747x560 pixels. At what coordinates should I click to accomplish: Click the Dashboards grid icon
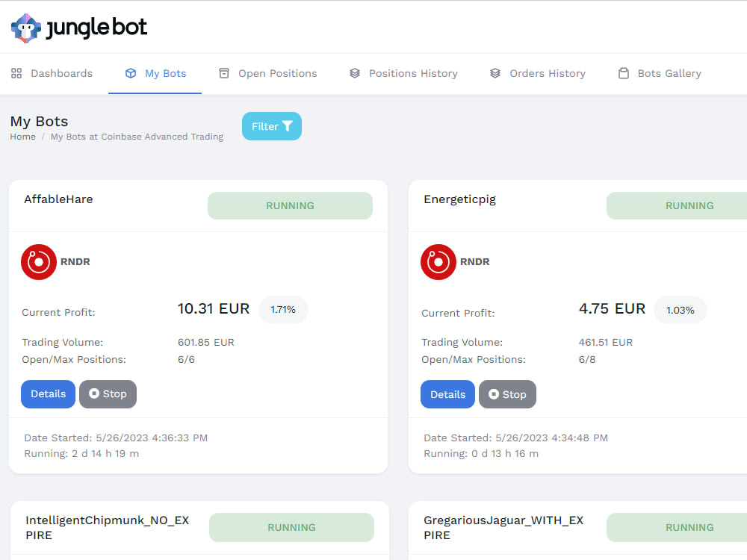[17, 72]
